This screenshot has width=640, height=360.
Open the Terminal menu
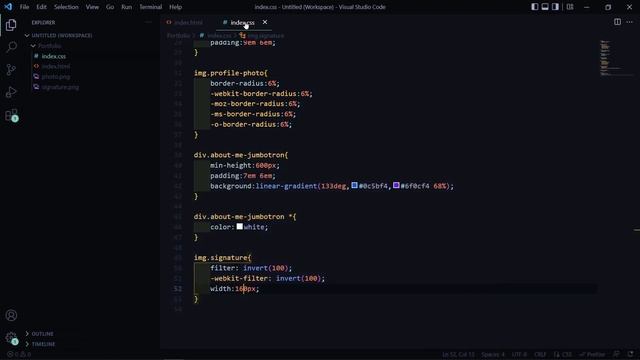tap(151, 7)
